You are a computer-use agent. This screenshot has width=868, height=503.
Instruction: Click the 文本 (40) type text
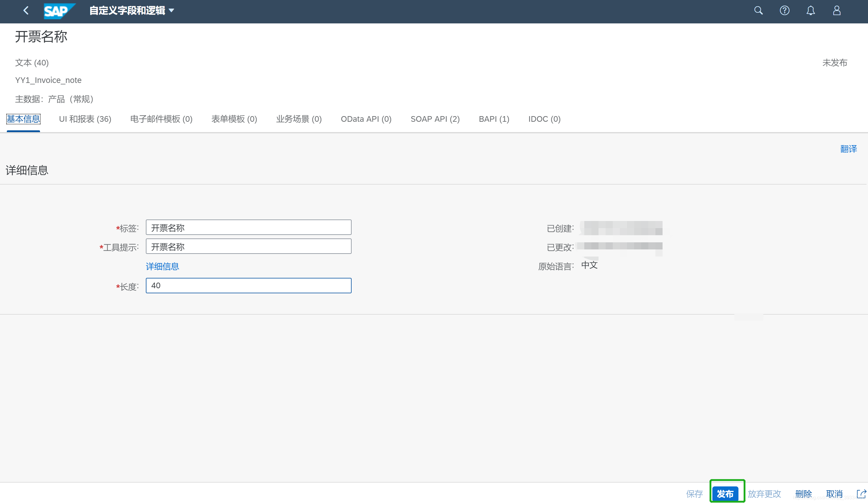pyautogui.click(x=32, y=63)
